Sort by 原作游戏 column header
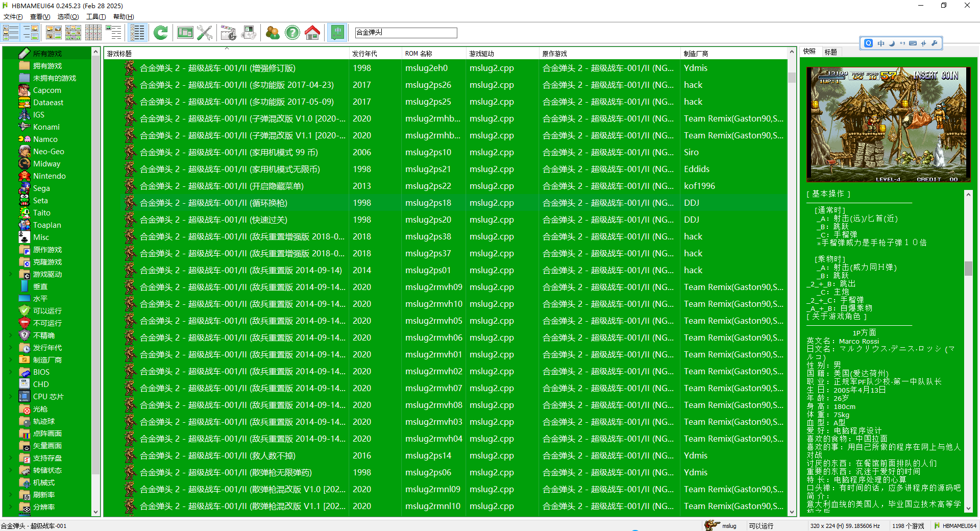This screenshot has width=980, height=531. tap(610, 53)
